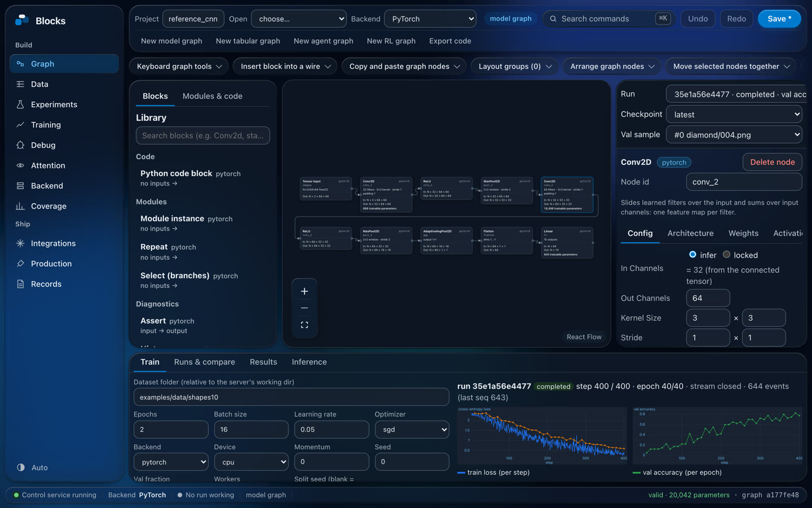Select the infer radio button
This screenshot has height=508, width=812.
point(692,255)
